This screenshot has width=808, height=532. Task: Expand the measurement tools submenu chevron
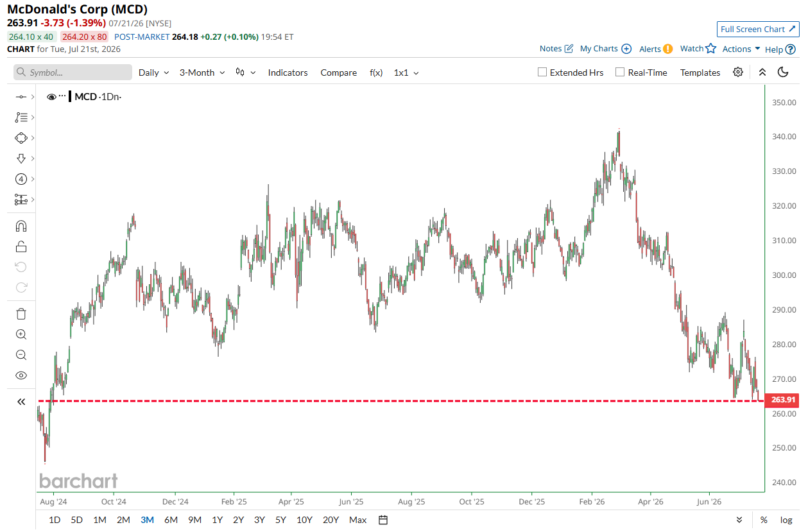[x=32, y=200]
